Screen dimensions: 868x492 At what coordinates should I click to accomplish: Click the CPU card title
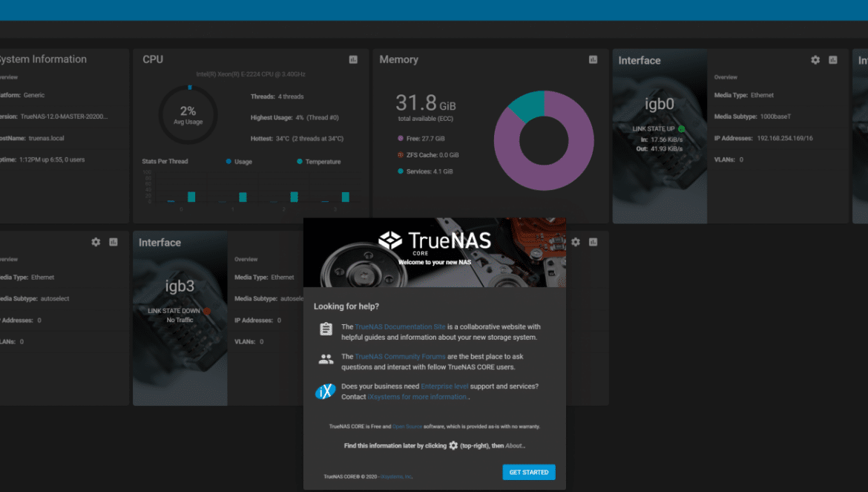pos(153,59)
